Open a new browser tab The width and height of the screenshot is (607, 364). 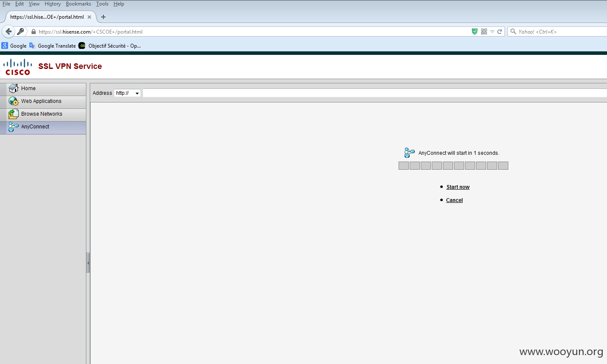pos(103,17)
